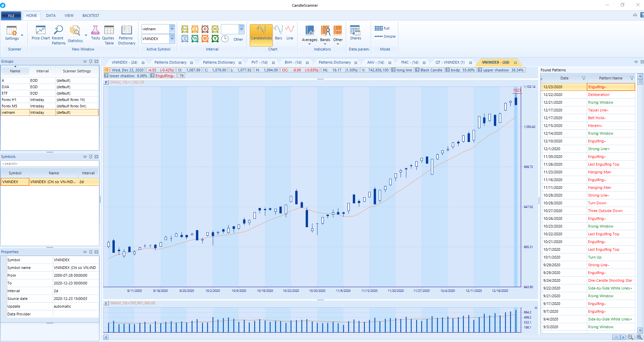Open the Quotes Table window
This screenshot has width=644, height=342.
pyautogui.click(x=109, y=35)
